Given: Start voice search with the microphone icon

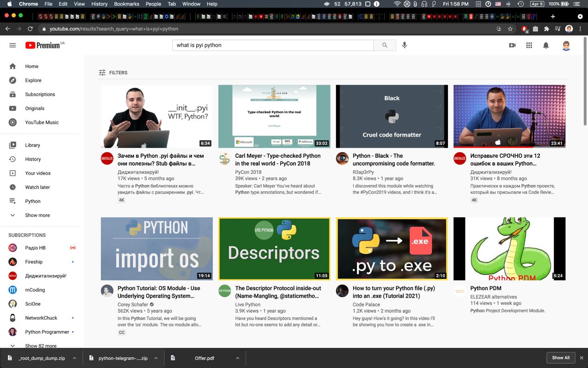Looking at the screenshot, I should pos(404,45).
